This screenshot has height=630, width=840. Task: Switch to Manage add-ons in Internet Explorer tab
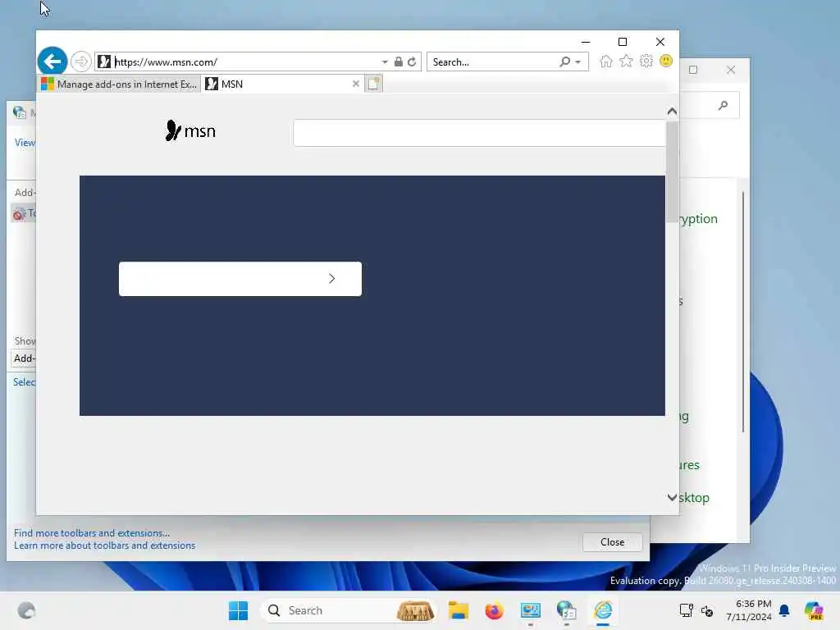click(x=119, y=84)
